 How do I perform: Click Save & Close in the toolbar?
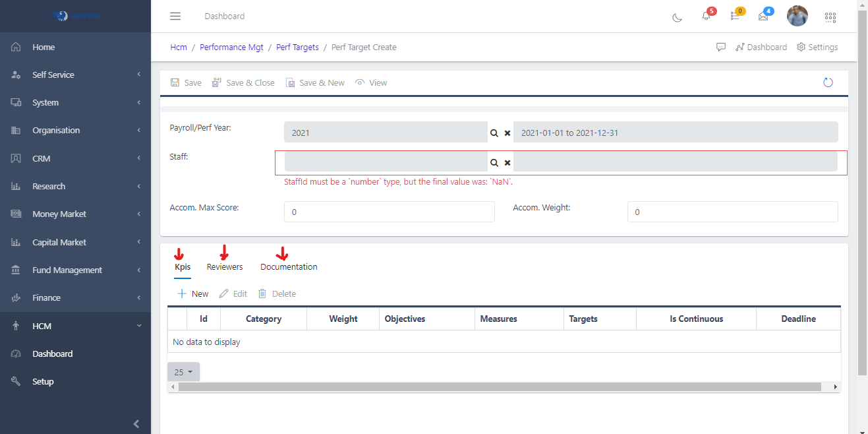point(243,82)
